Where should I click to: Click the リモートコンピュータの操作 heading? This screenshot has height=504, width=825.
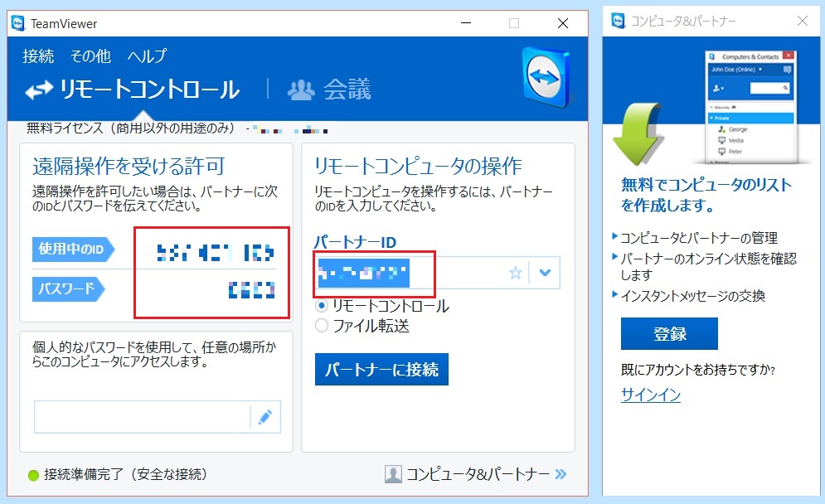click(x=418, y=167)
